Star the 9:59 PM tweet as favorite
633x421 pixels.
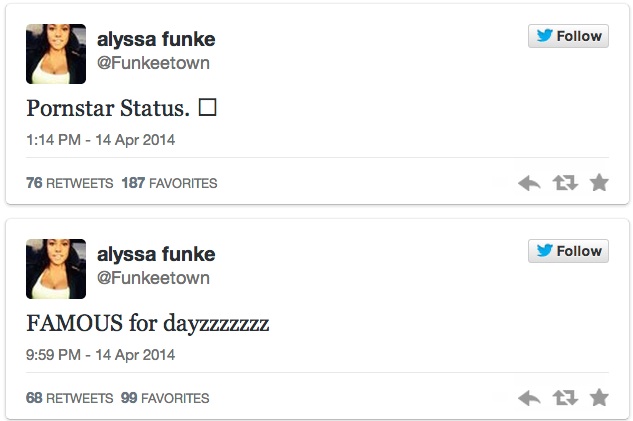(599, 398)
